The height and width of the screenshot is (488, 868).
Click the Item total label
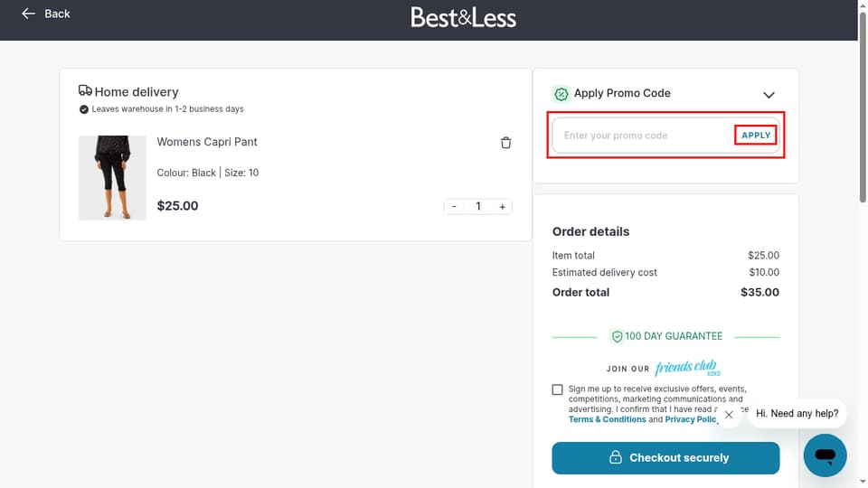pos(573,256)
